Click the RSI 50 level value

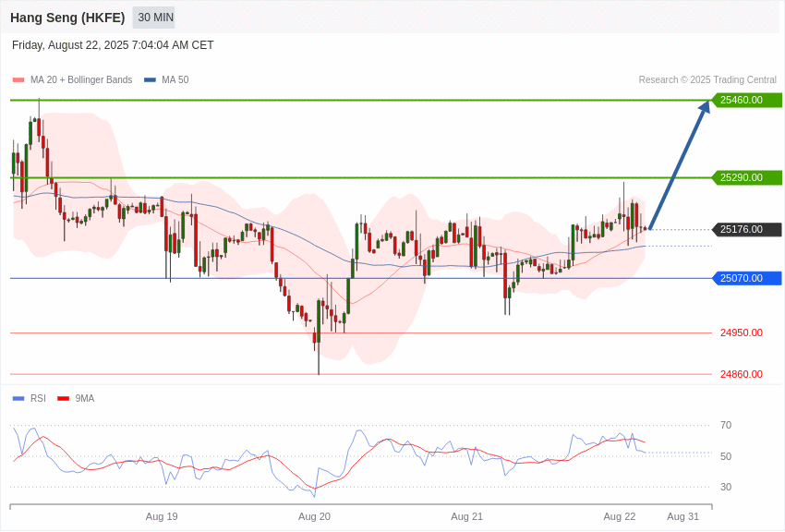click(726, 456)
